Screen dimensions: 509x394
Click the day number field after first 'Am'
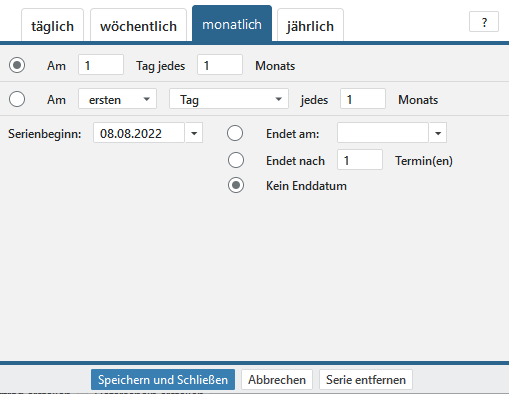click(x=101, y=65)
